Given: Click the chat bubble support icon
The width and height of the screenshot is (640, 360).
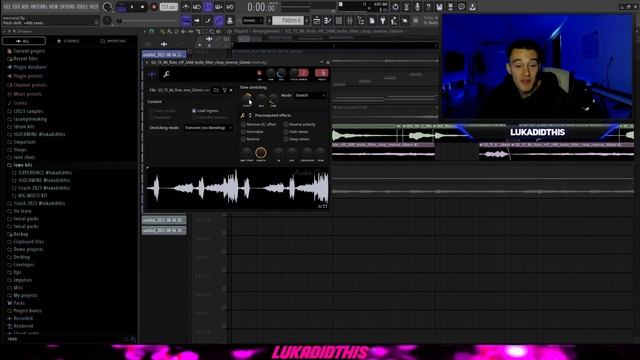Looking at the screenshot, I should (x=461, y=7).
